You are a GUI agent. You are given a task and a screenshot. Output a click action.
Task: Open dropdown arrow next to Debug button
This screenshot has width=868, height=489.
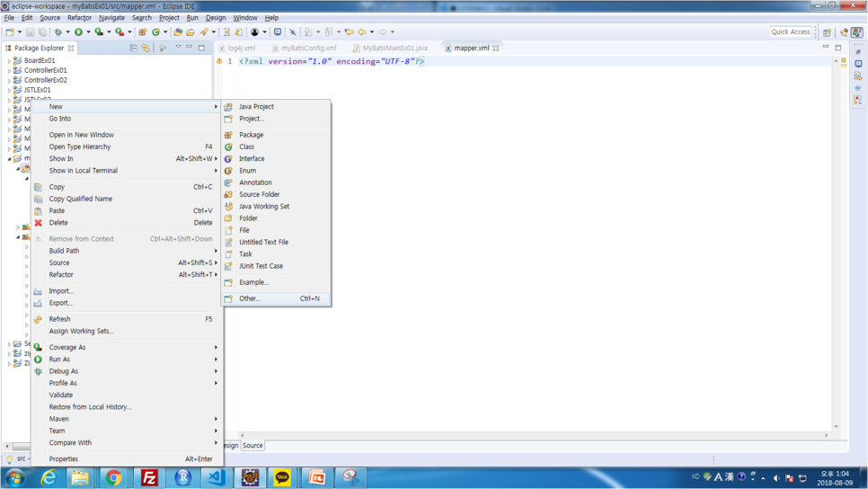click(x=67, y=32)
